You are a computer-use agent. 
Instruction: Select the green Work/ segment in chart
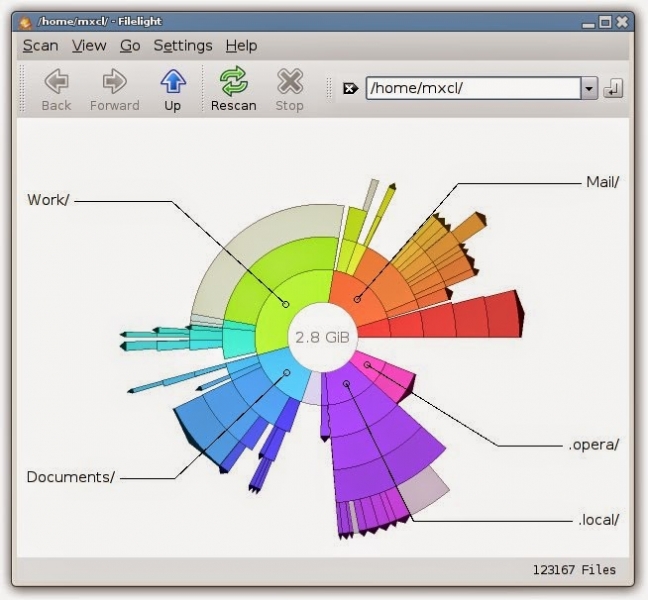[285, 303]
